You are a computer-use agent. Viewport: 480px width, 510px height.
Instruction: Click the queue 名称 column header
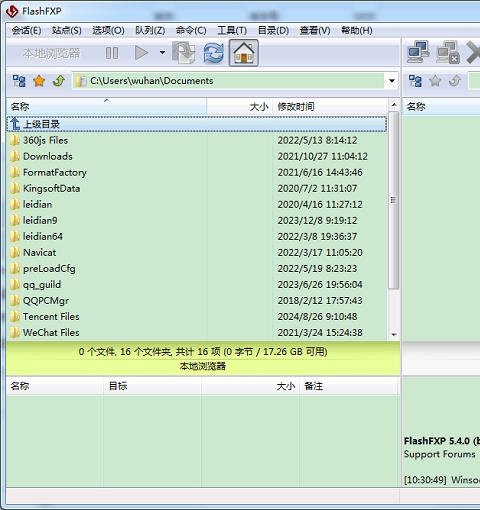pyautogui.click(x=54, y=386)
